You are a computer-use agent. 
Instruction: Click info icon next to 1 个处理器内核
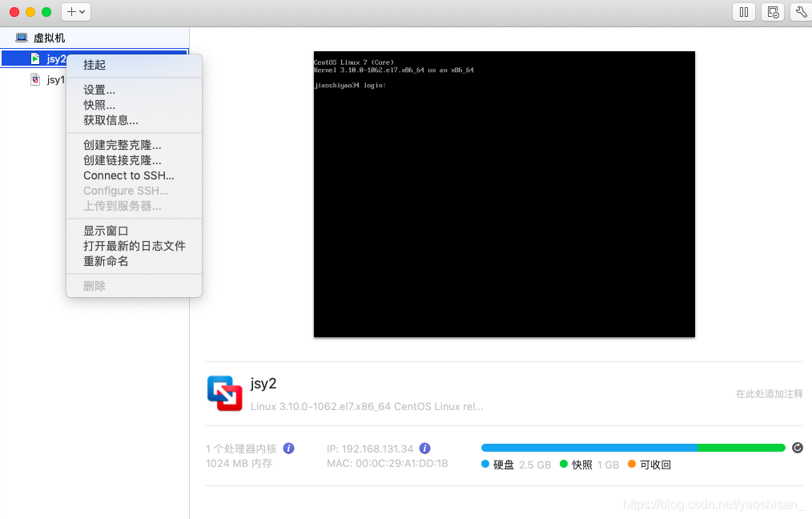289,449
